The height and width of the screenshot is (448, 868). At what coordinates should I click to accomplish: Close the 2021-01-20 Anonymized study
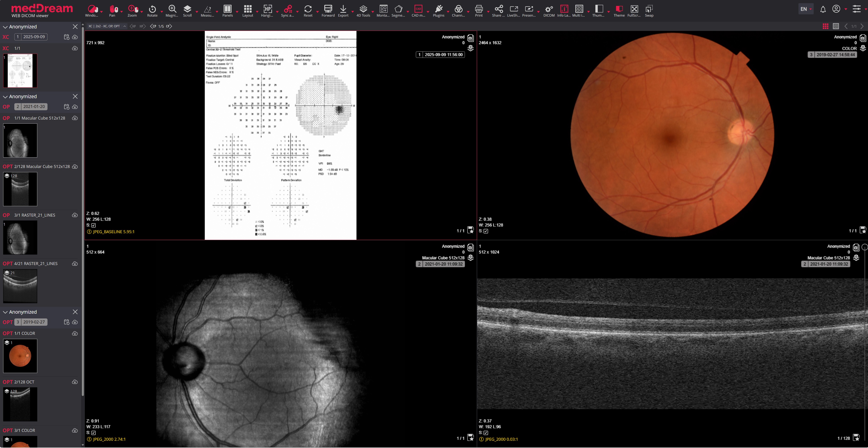75,96
